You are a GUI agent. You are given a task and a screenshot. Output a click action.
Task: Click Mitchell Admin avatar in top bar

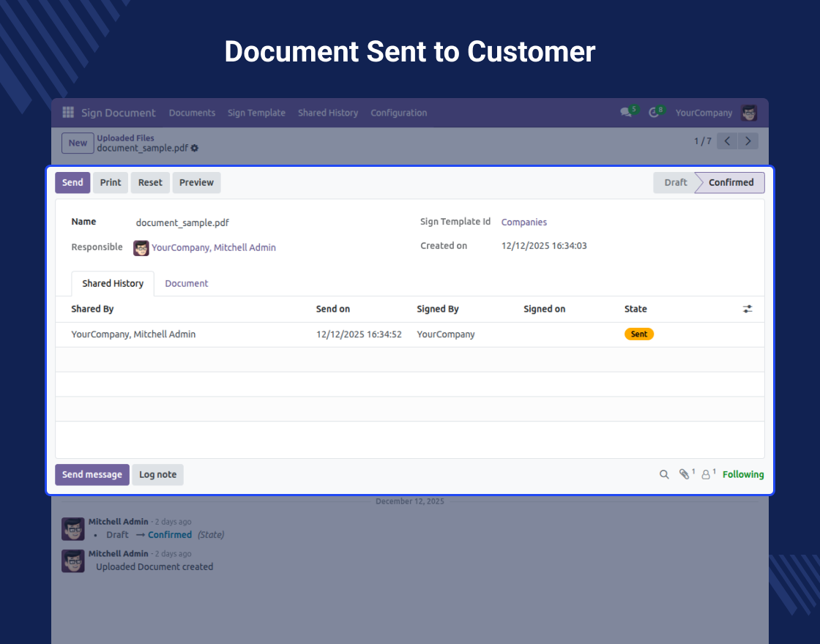click(749, 113)
